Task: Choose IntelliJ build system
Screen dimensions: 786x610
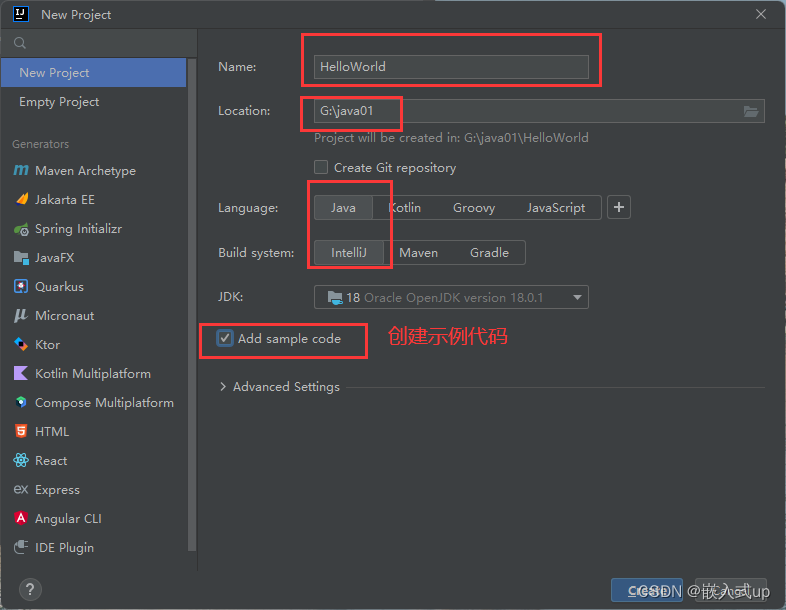Action: (x=349, y=253)
